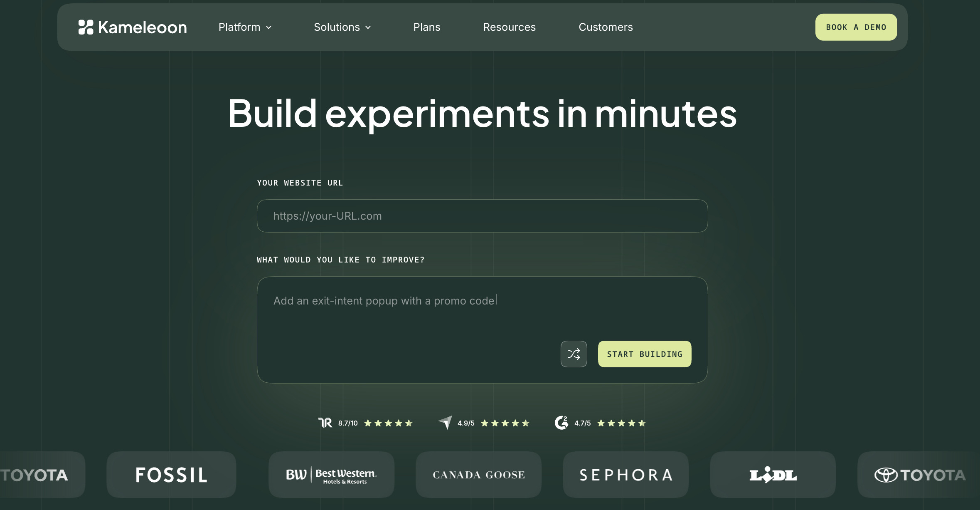Open the Best Western logo card

click(x=331, y=475)
